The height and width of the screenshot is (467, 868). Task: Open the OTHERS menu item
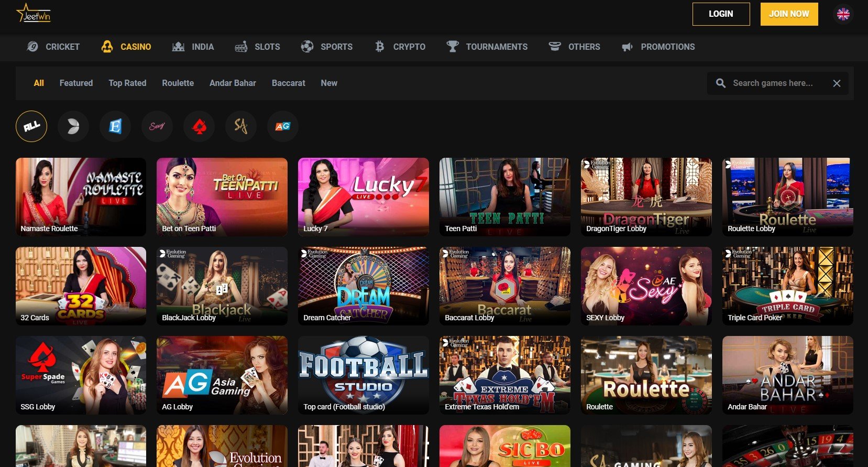pyautogui.click(x=584, y=47)
